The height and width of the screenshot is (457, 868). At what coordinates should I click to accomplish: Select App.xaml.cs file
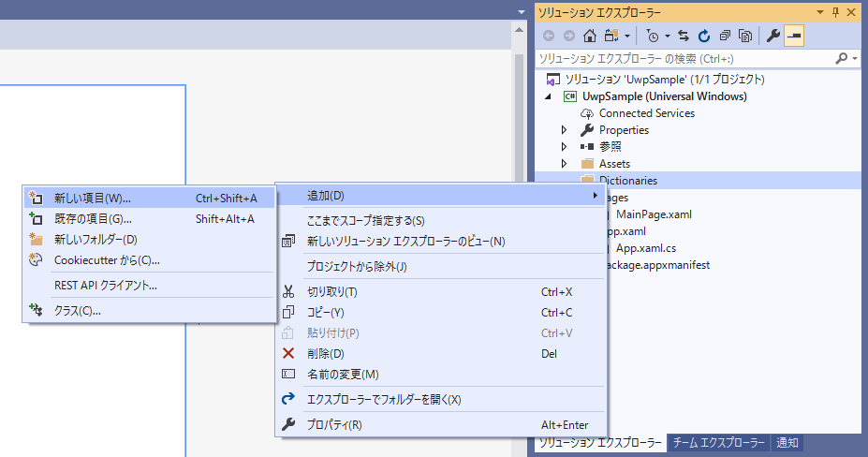[646, 248]
